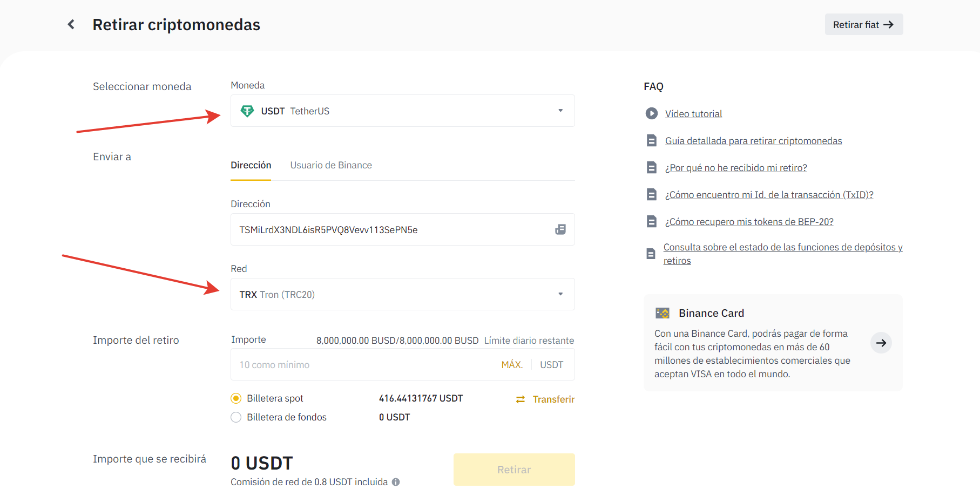Click the USDT Tether coin logo
Image resolution: width=980 pixels, height=496 pixels.
click(247, 111)
